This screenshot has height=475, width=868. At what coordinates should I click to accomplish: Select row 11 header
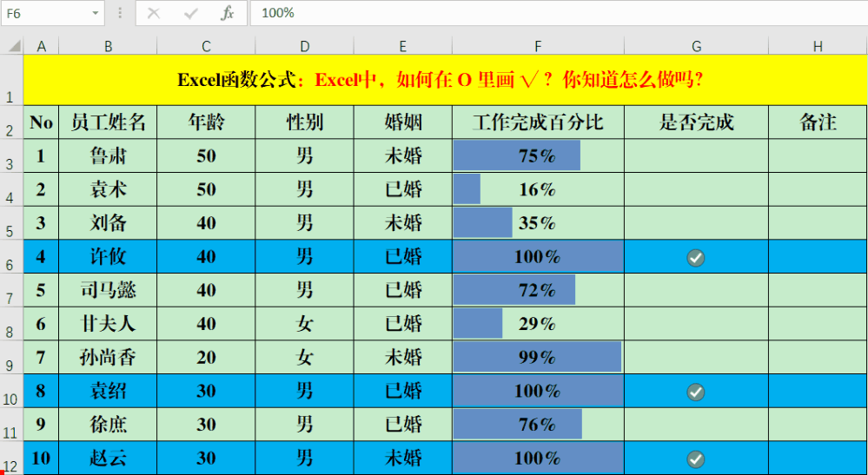pos(11,425)
